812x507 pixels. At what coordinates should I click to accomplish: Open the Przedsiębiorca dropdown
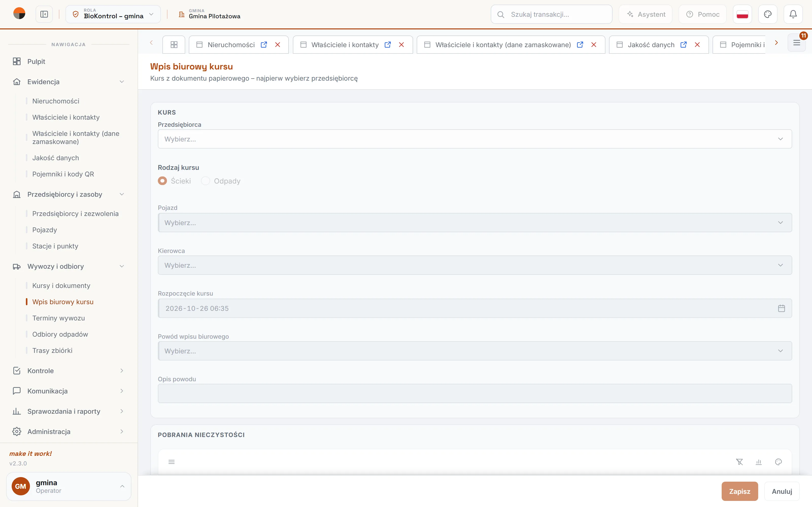click(x=475, y=139)
